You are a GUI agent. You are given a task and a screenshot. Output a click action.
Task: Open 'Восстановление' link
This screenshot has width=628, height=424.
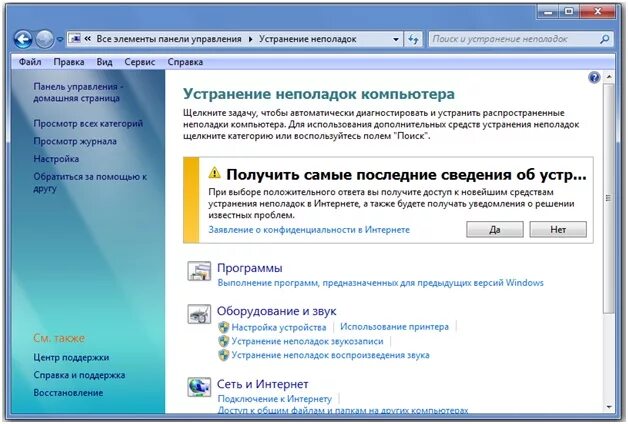pos(68,392)
